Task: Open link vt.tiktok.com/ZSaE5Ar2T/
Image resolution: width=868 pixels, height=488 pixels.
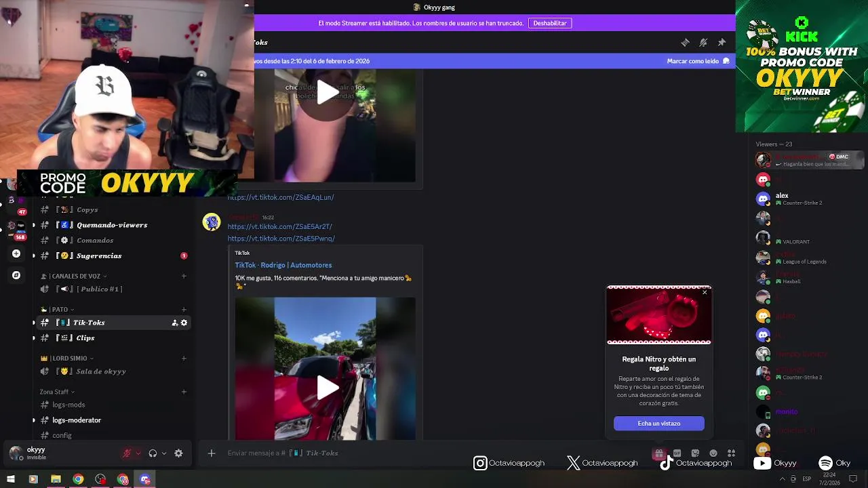Action: click(279, 226)
